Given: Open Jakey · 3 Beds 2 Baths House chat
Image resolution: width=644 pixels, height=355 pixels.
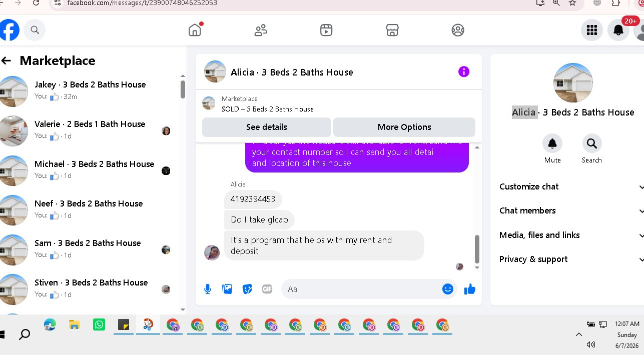Looking at the screenshot, I should [90, 91].
